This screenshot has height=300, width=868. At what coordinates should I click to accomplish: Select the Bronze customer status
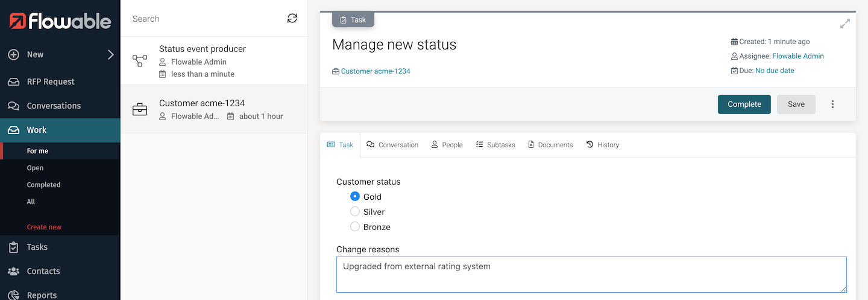(x=355, y=227)
